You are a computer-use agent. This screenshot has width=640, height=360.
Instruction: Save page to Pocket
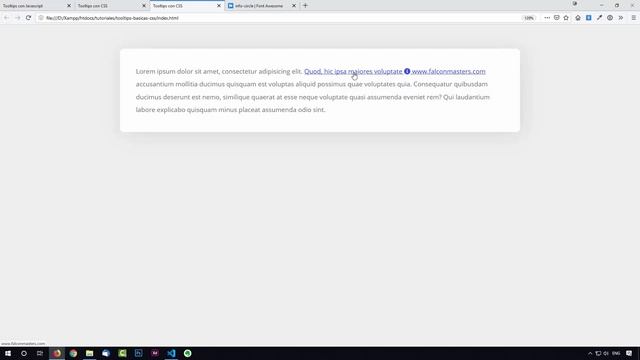click(x=556, y=18)
